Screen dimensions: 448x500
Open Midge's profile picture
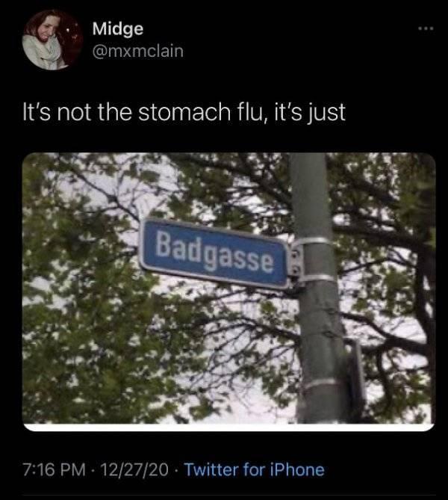tap(52, 40)
